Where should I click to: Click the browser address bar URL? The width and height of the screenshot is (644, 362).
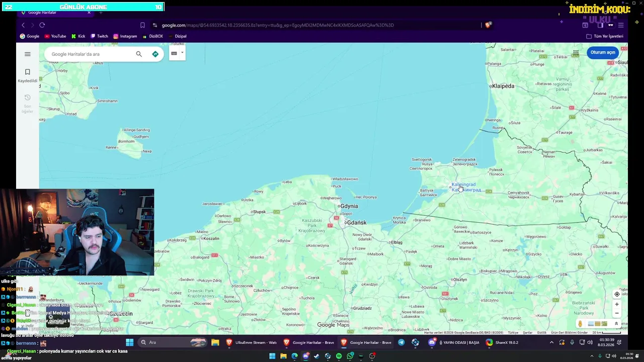coord(278,25)
